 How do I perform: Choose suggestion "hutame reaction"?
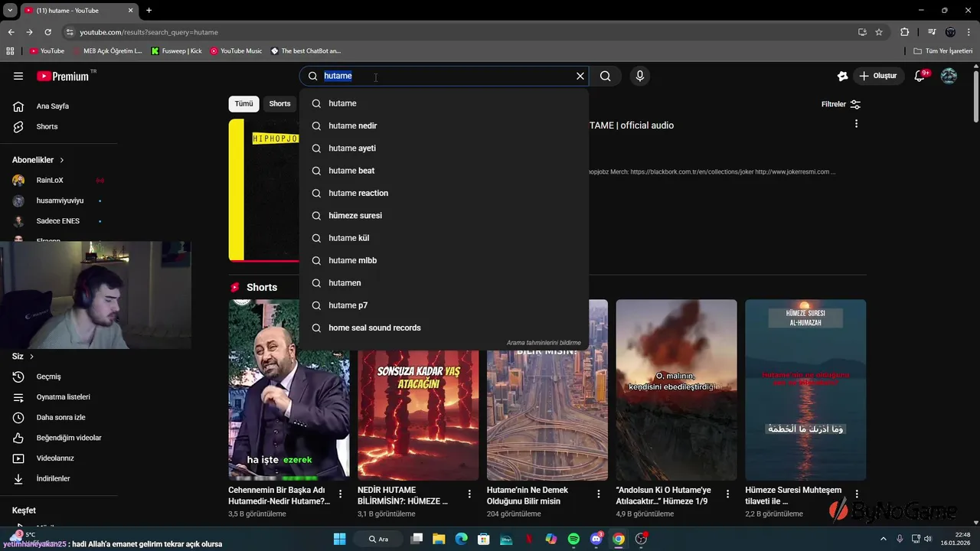coord(444,193)
